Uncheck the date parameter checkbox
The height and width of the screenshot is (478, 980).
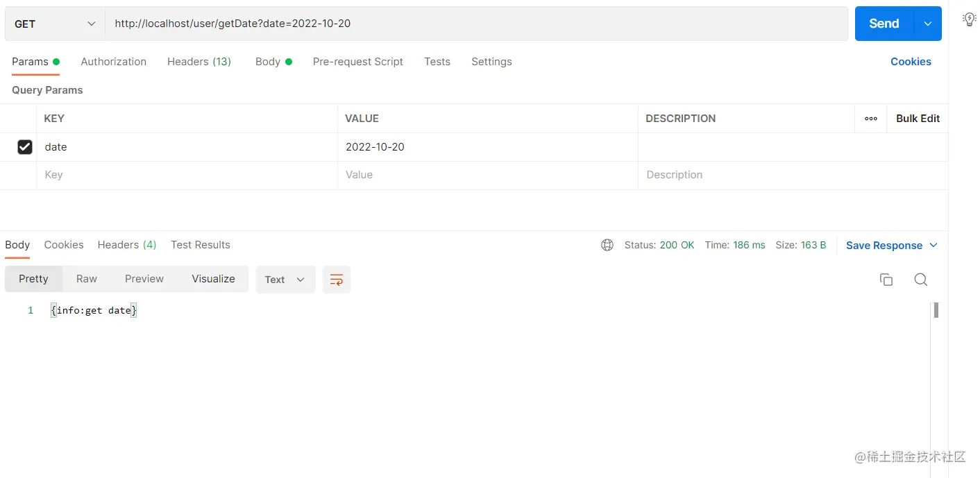25,147
